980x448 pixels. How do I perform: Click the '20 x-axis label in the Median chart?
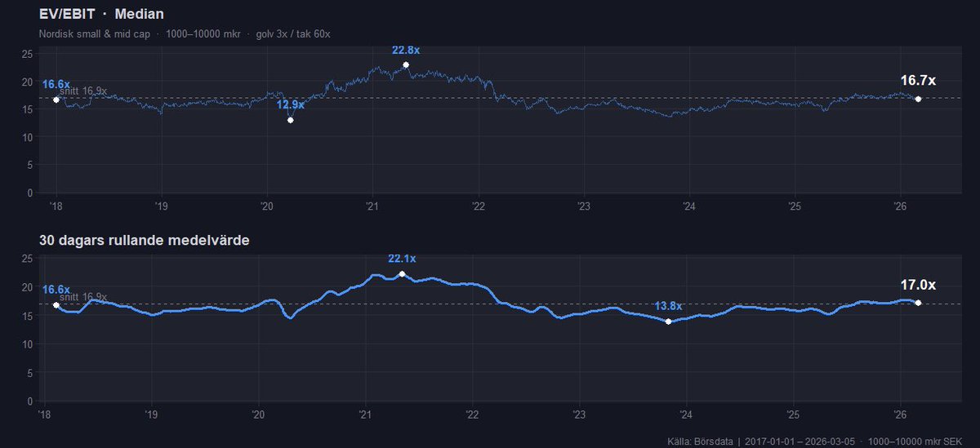point(266,206)
